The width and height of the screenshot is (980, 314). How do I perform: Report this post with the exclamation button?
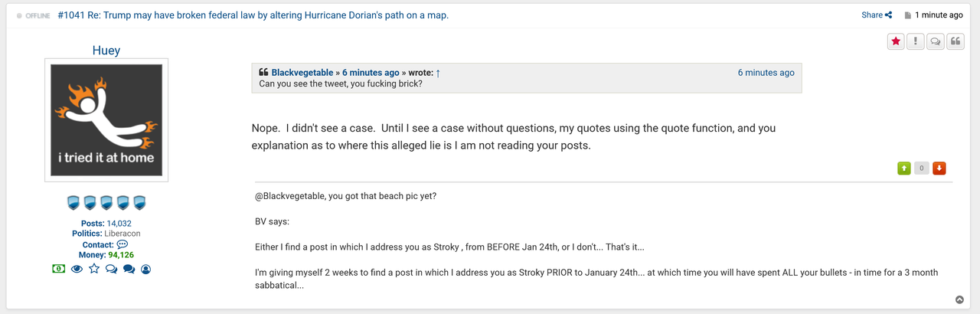click(916, 42)
